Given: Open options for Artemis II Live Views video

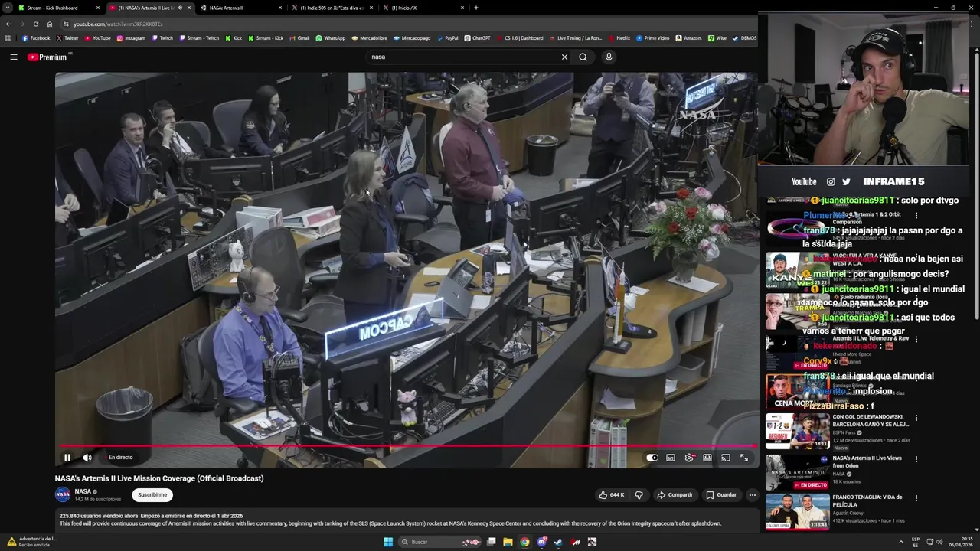Looking at the screenshot, I should point(916,459).
